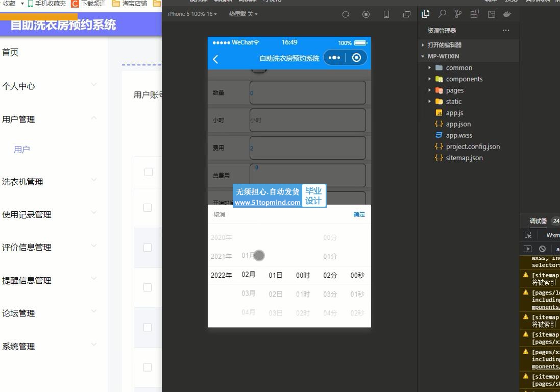Open the source control branch icon
Viewport: 560px width, 392px height.
pyautogui.click(x=458, y=14)
